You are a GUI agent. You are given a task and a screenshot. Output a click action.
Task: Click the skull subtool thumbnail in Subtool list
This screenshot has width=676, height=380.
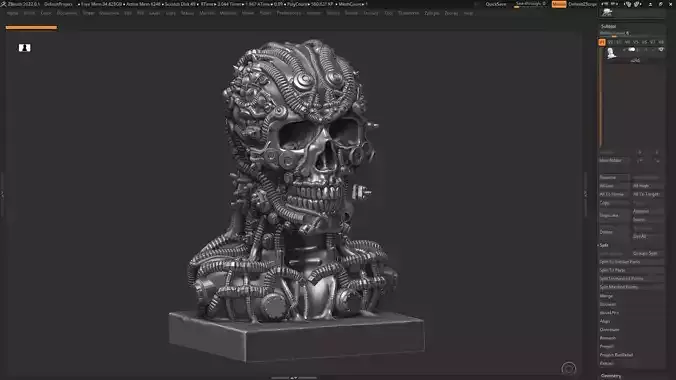click(611, 53)
